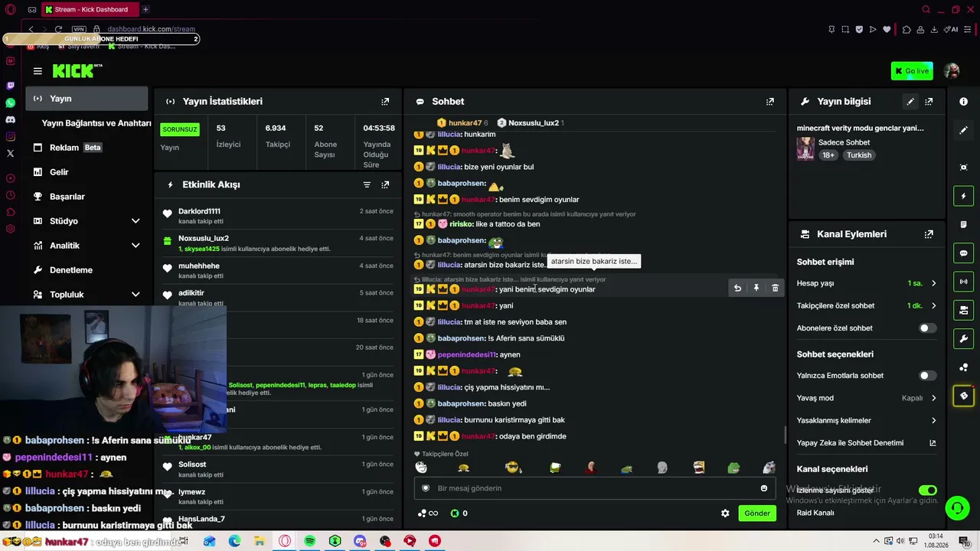
Task: Pop out the Etkinlik Akışı panel
Action: pos(385,184)
